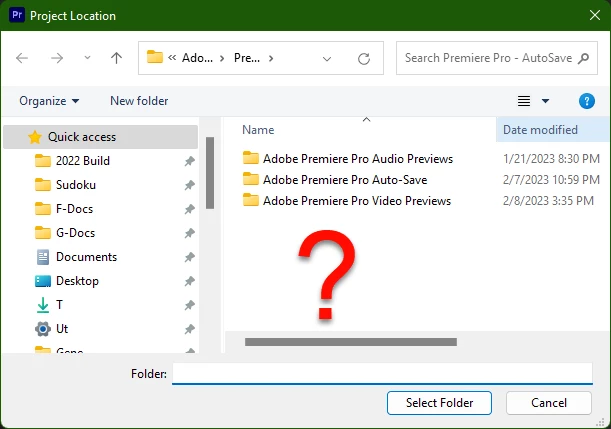Click the Desktop monitor icon in sidebar

[42, 281]
